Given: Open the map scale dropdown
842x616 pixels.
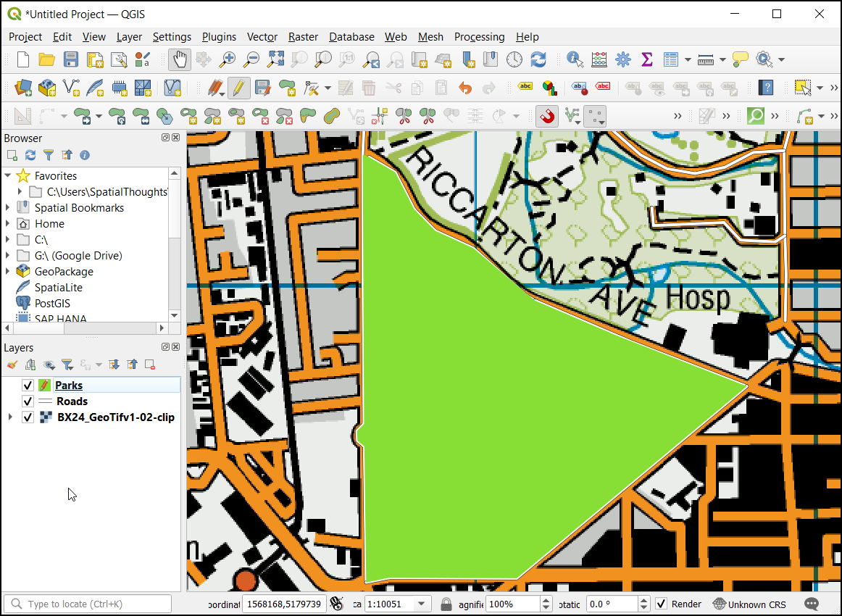Looking at the screenshot, I should (x=421, y=604).
